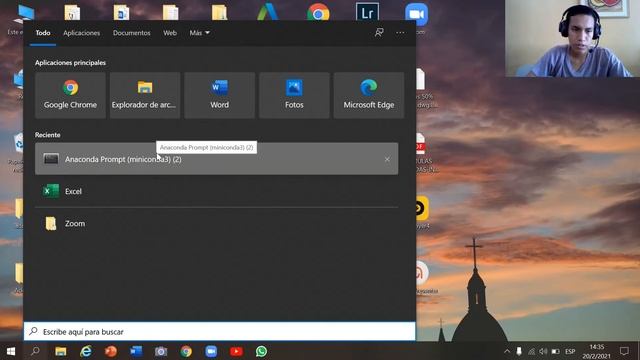This screenshot has width=640, height=360.
Task: Open Internet Explorer in taskbar
Action: (x=86, y=351)
